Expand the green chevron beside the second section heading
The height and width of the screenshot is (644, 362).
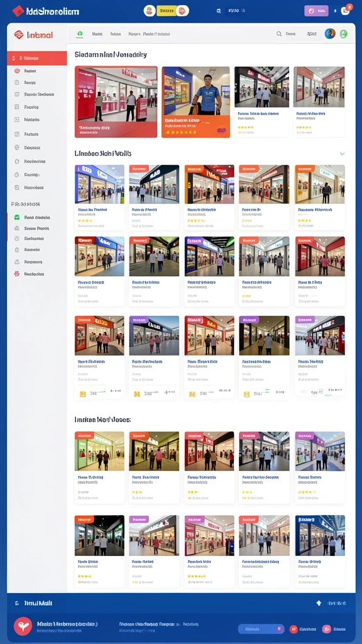(x=343, y=154)
